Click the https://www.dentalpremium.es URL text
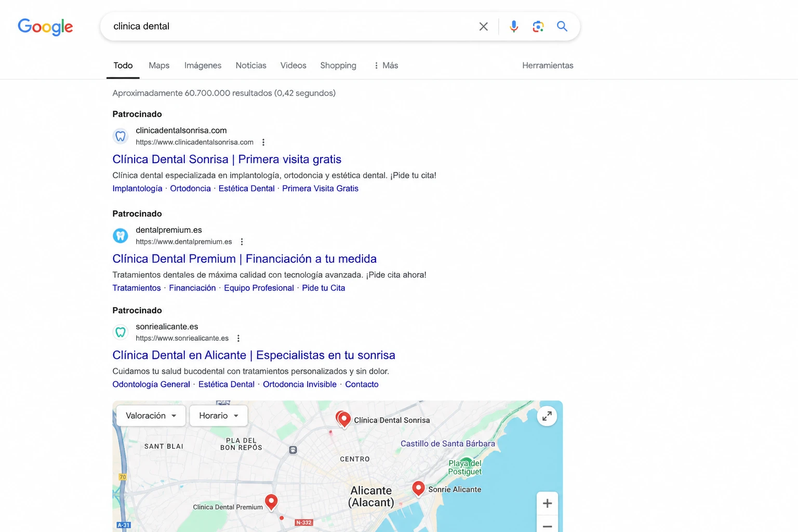The image size is (798, 532). click(184, 242)
